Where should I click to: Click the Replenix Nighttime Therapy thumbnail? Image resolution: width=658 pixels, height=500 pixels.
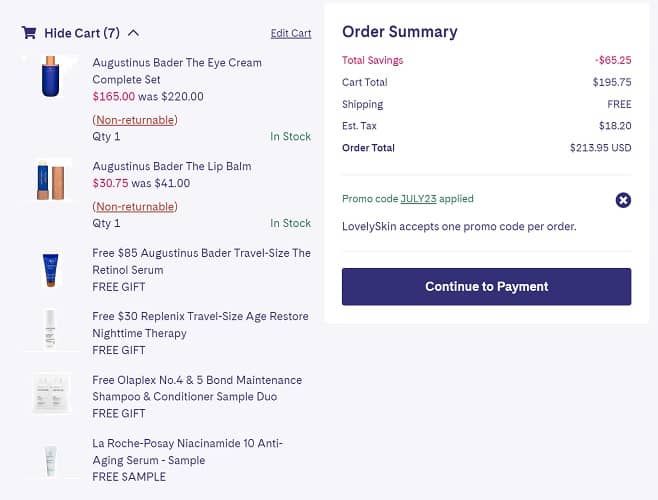click(x=51, y=329)
